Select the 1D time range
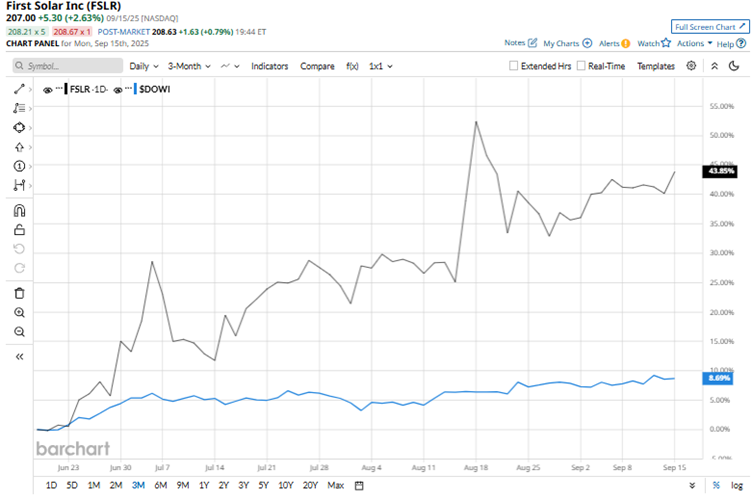Image resolution: width=752 pixels, height=500 pixels. [51, 486]
